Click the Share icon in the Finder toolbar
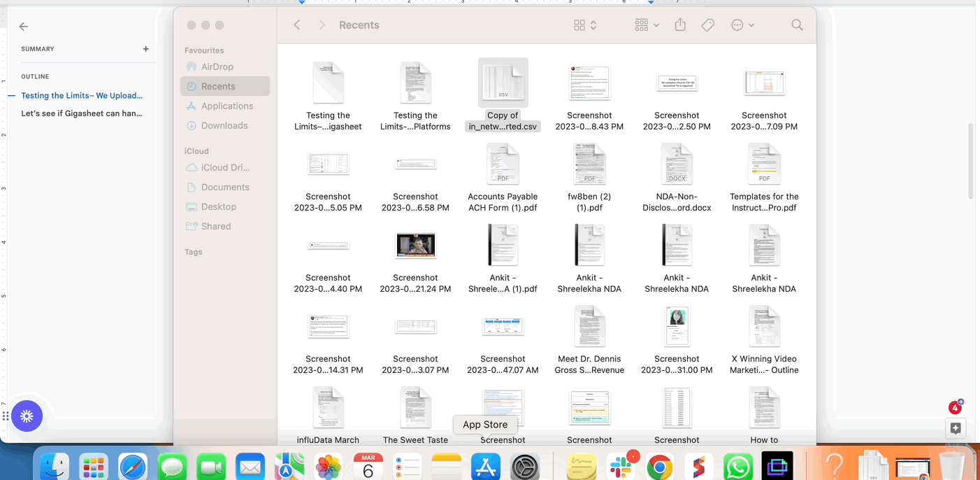 (x=680, y=24)
